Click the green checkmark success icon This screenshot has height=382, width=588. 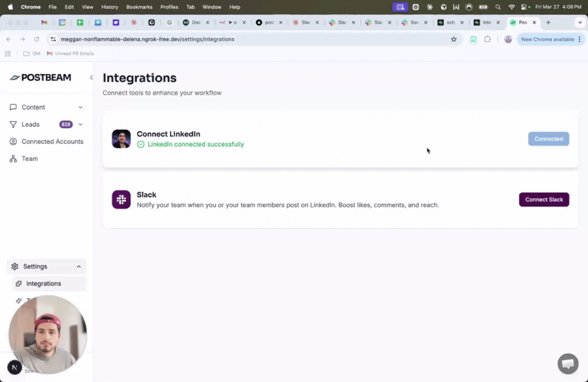[141, 144]
